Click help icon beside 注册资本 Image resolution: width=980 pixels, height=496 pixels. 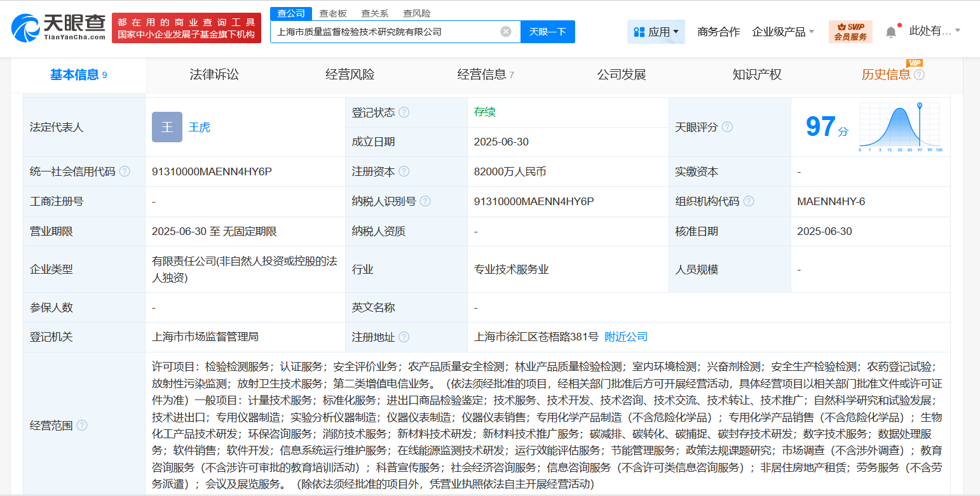pos(404,171)
